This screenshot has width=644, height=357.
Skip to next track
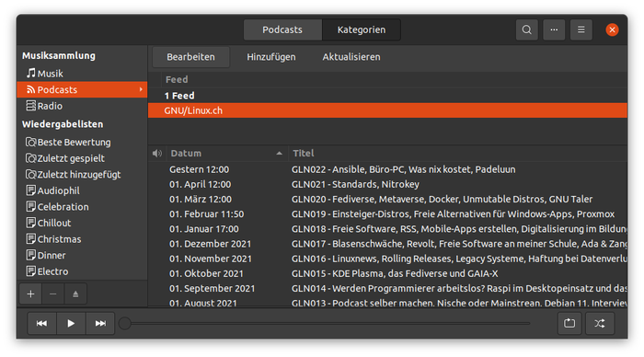[x=100, y=323]
